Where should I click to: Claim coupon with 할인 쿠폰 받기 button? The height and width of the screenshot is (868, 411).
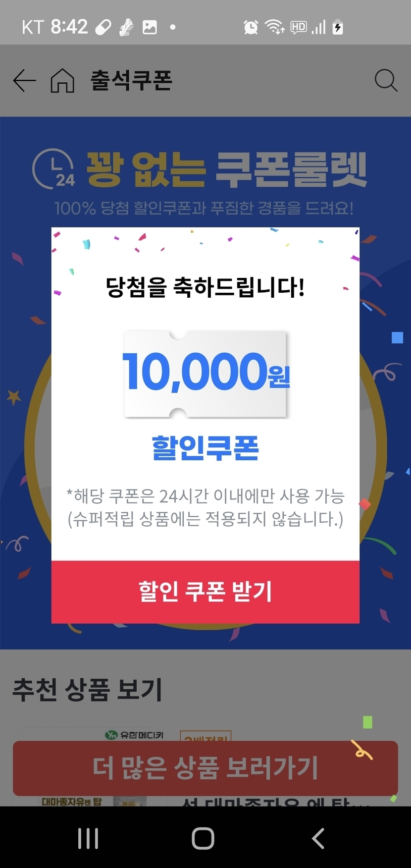point(205,592)
